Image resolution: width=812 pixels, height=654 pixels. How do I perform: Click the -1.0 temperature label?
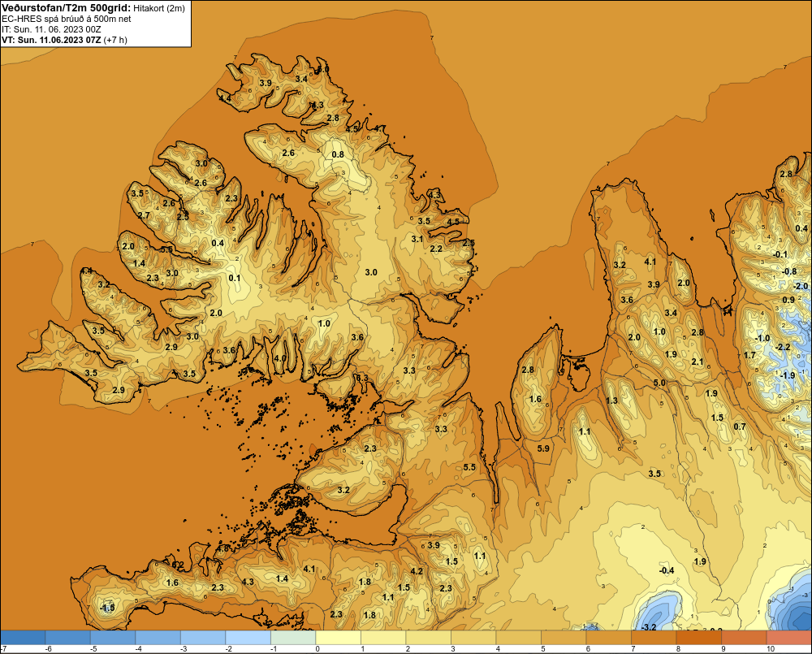[x=762, y=338]
